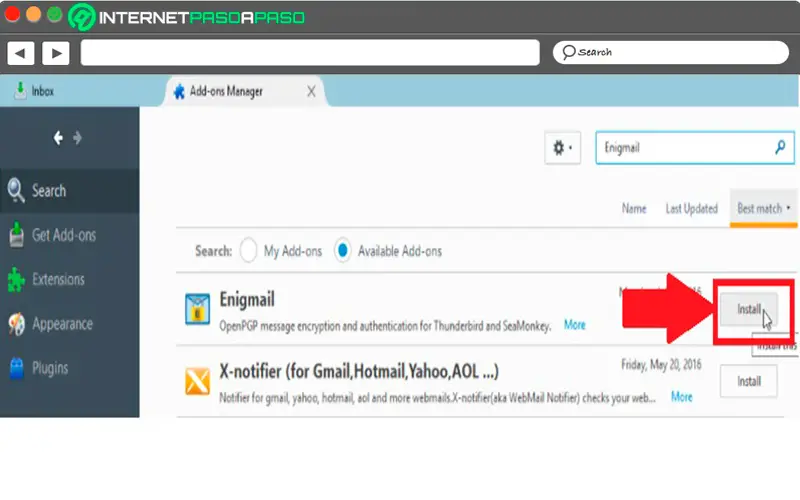The width and height of the screenshot is (800, 500).
Task: Install the Enigmail add-on
Action: (x=748, y=309)
